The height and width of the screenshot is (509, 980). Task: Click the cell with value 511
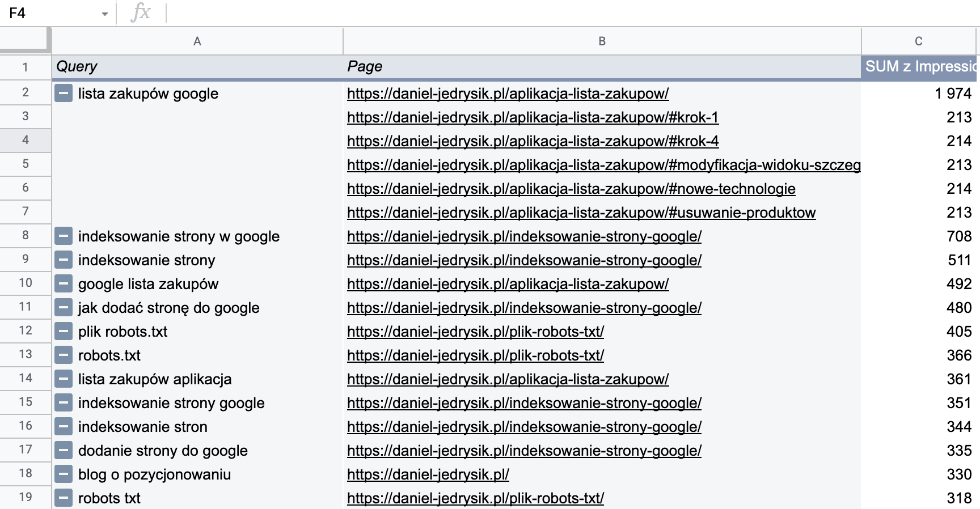(x=919, y=260)
